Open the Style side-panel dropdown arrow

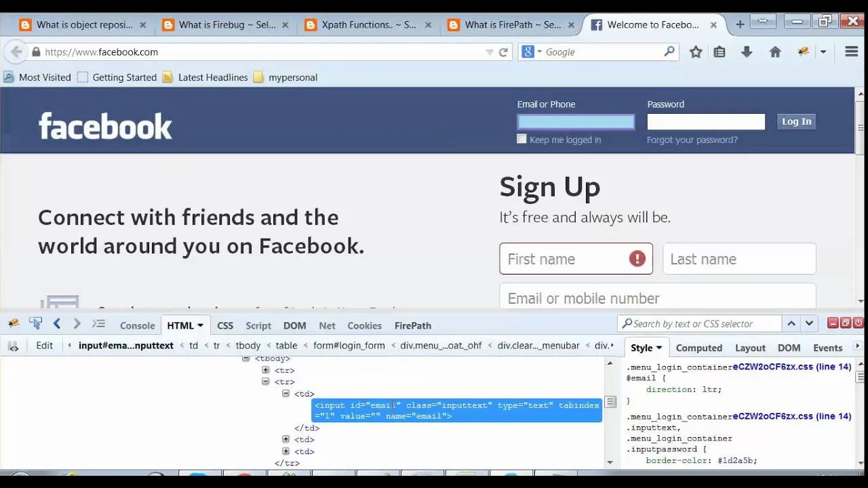[658, 348]
